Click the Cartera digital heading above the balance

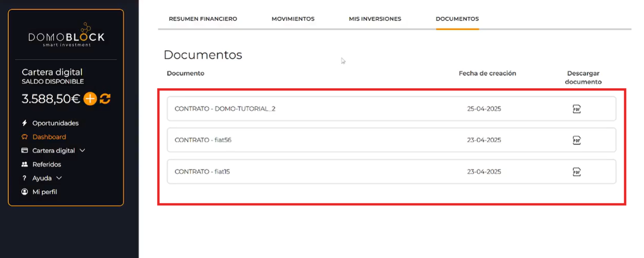pyautogui.click(x=52, y=72)
